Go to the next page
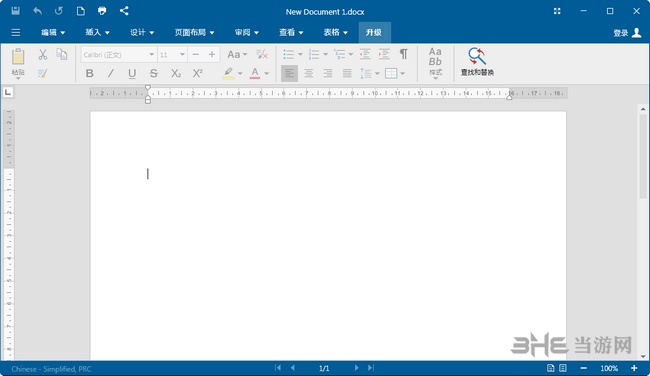 [356, 368]
